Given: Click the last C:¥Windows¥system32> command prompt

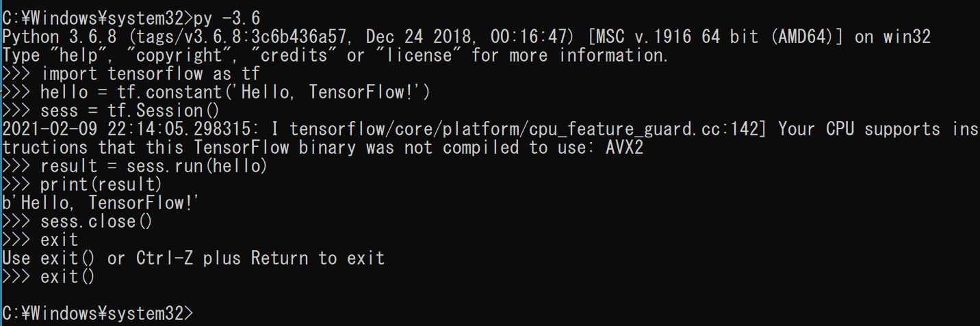Looking at the screenshot, I should point(98,314).
